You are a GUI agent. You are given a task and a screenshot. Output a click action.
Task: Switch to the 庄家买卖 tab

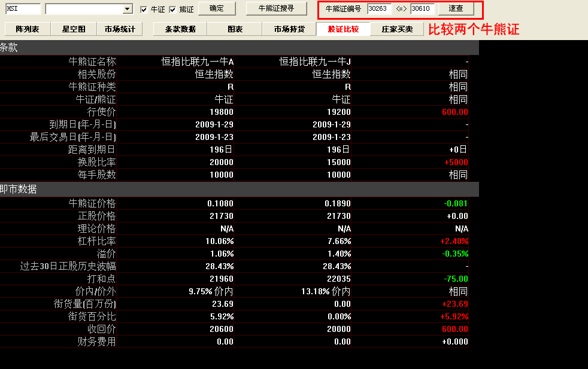pos(397,29)
